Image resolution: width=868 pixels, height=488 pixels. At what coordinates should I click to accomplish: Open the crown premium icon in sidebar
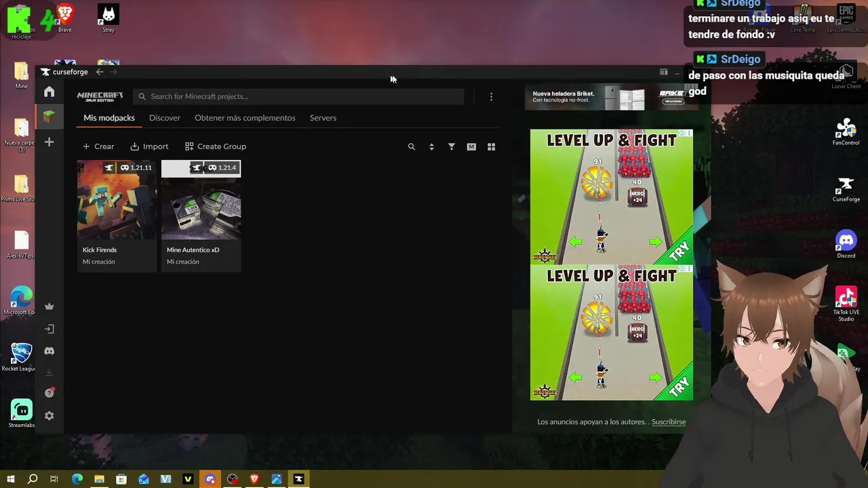click(x=49, y=306)
